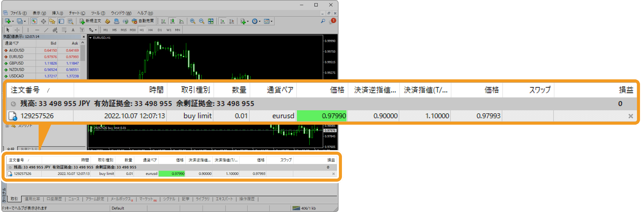
Task: Select the GBPUSD row in Market Watch
Action: click(42, 63)
